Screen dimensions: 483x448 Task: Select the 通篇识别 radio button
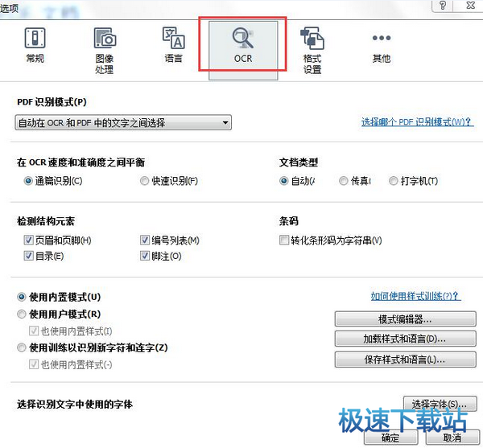coord(28,181)
